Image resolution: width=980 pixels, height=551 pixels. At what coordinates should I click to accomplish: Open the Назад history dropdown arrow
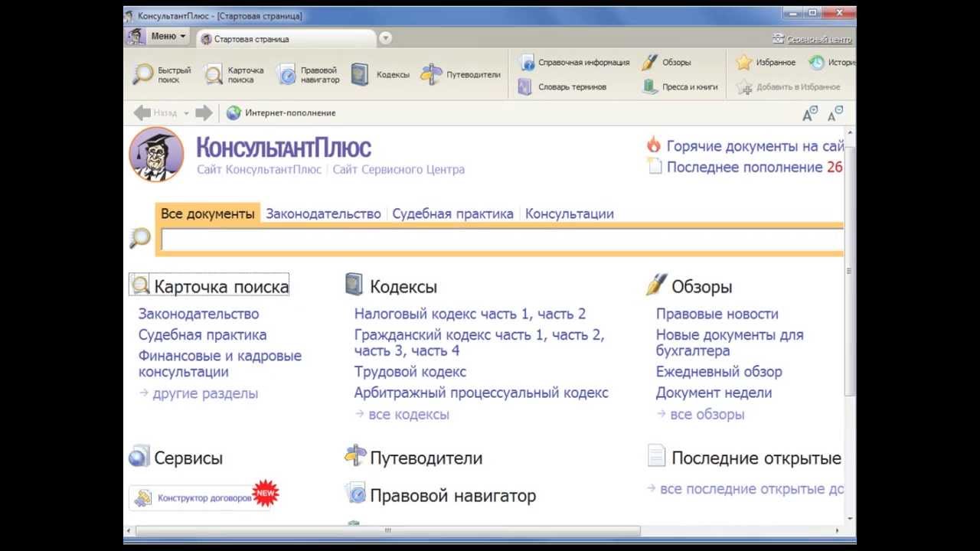click(x=186, y=113)
